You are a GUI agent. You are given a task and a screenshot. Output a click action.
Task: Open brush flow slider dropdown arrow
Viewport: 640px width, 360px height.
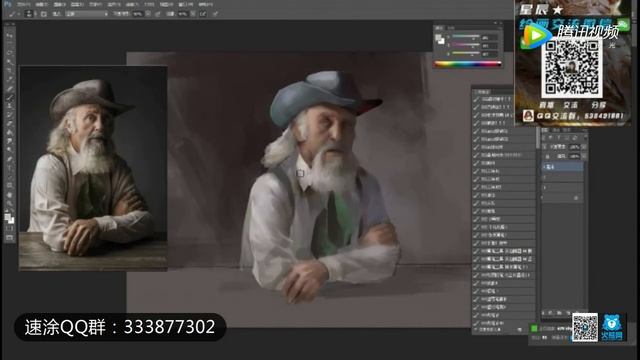[x=193, y=13]
